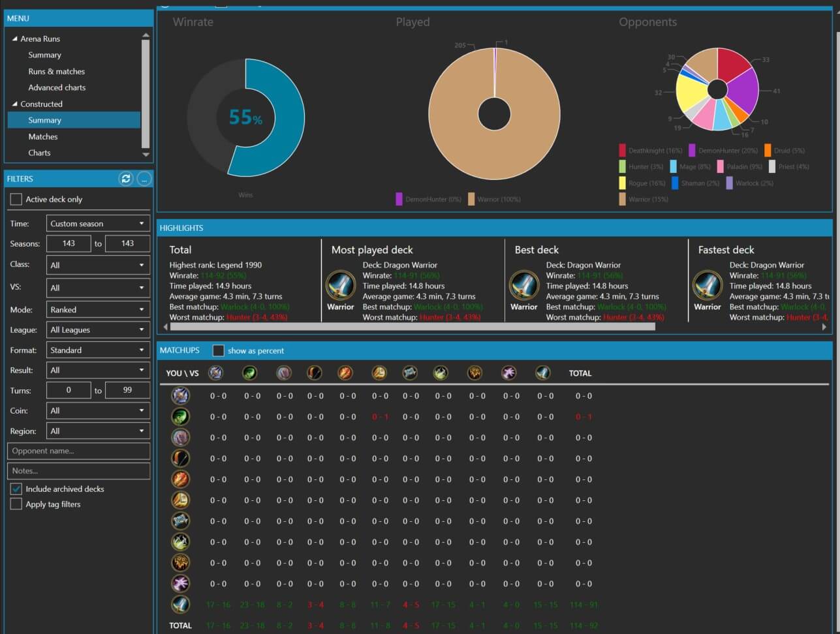840x634 pixels.
Task: Click the Mage fireball icon in the YOU row list
Action: (180, 479)
